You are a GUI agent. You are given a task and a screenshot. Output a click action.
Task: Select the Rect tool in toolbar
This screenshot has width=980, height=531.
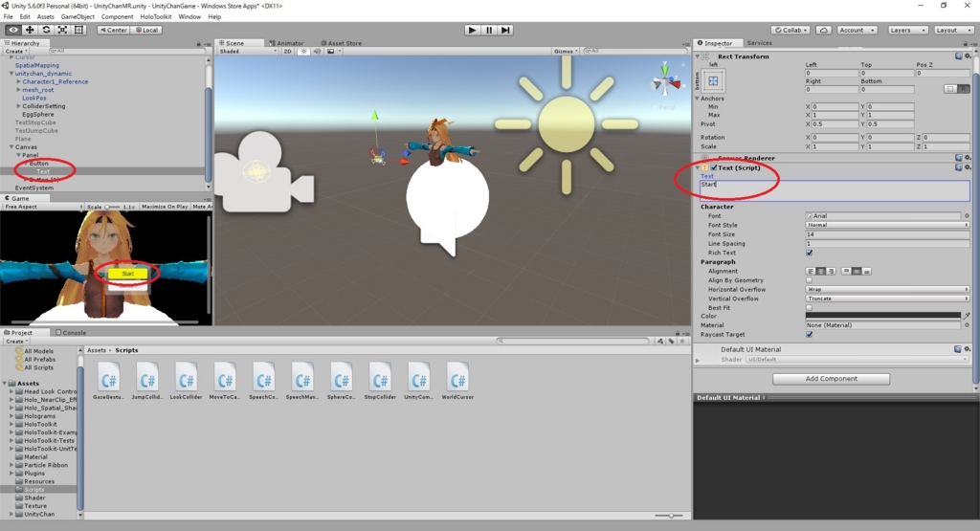click(x=78, y=30)
